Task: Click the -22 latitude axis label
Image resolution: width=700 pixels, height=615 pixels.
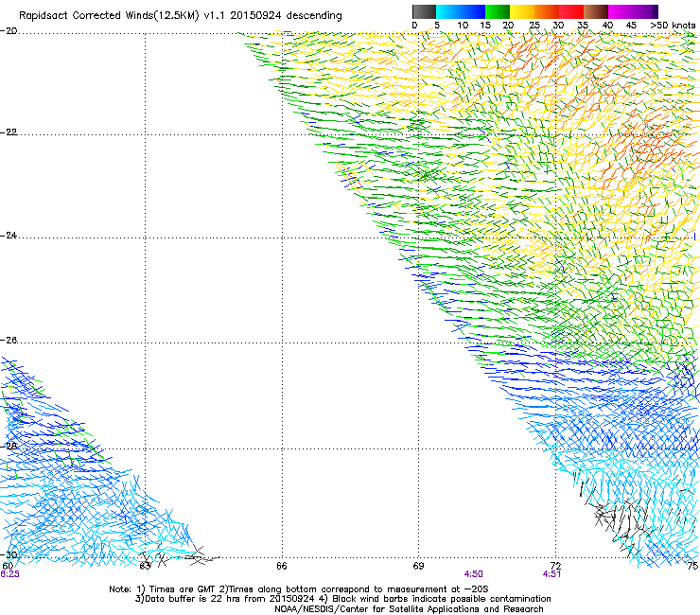Action: 9,132
